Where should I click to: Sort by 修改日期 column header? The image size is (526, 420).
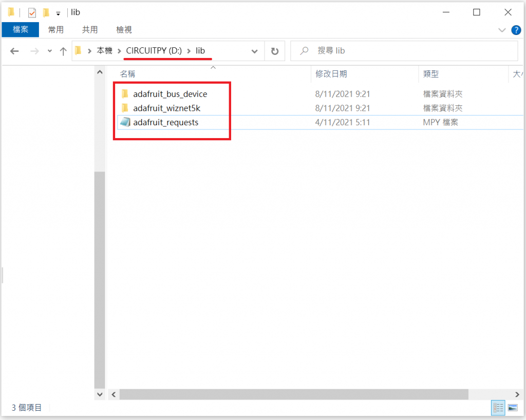tap(331, 74)
